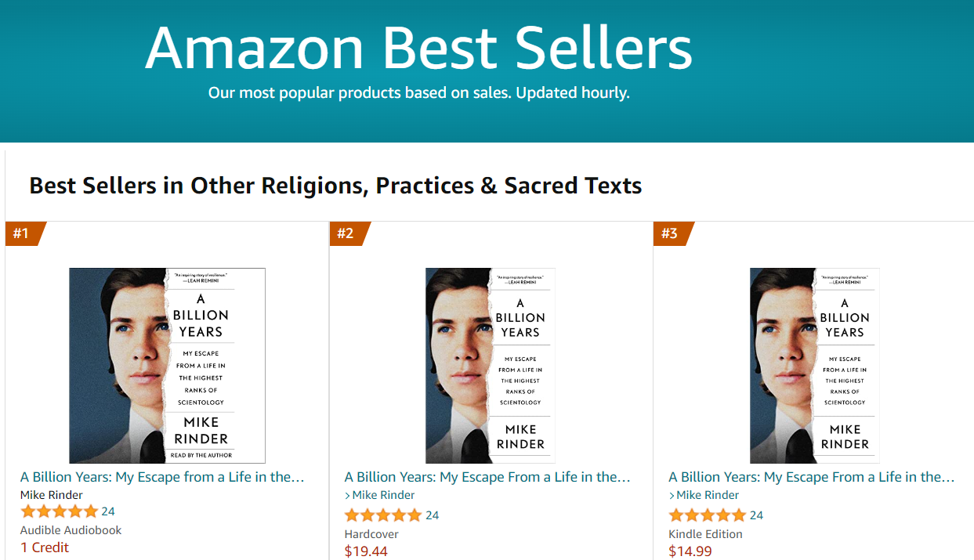This screenshot has height=560, width=974.
Task: Click the star rating above Hardcover label
Action: pos(384,515)
